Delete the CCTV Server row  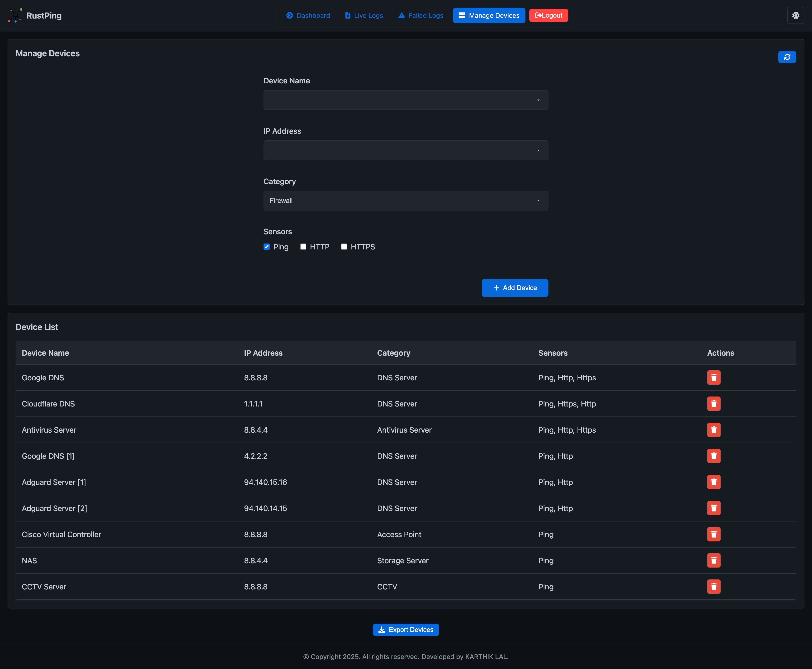coord(713,587)
